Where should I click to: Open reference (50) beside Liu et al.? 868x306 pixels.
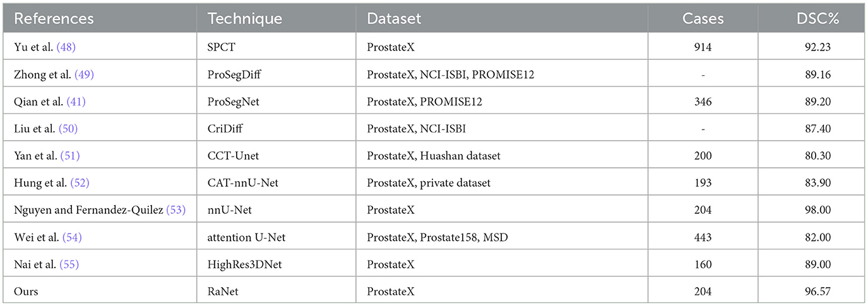(68, 128)
